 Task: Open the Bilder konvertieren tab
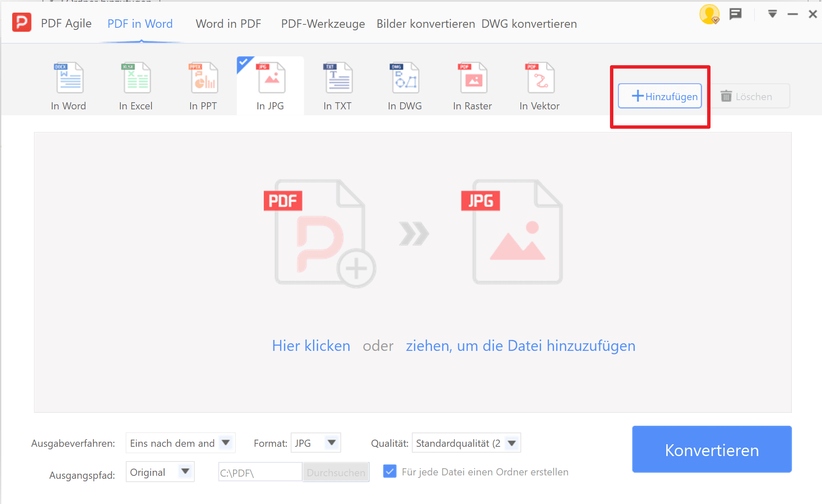point(425,24)
